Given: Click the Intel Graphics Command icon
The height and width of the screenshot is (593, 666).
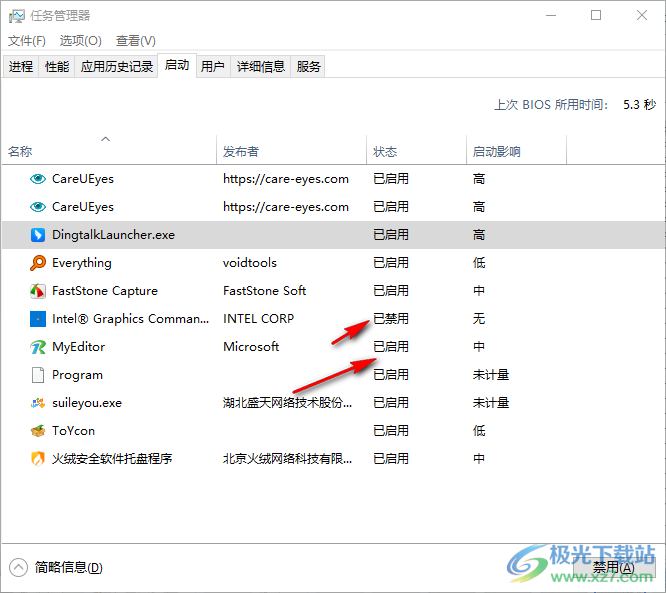Looking at the screenshot, I should (x=38, y=319).
